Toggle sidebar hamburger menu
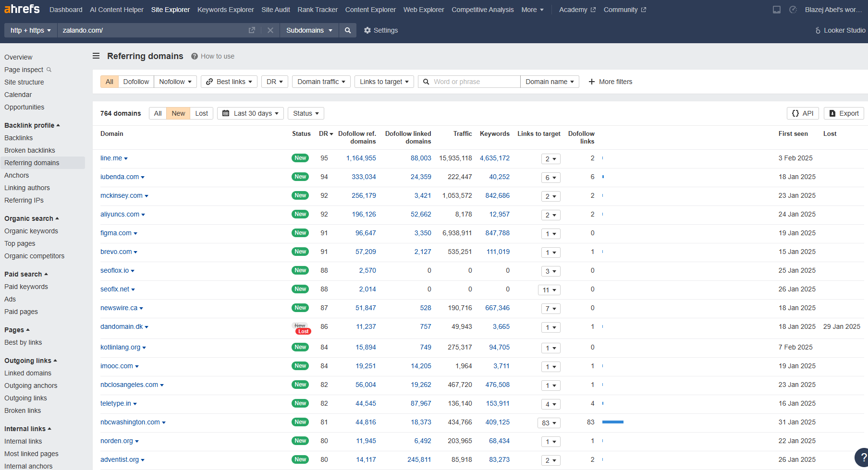This screenshot has width=868, height=470. pyautogui.click(x=96, y=56)
